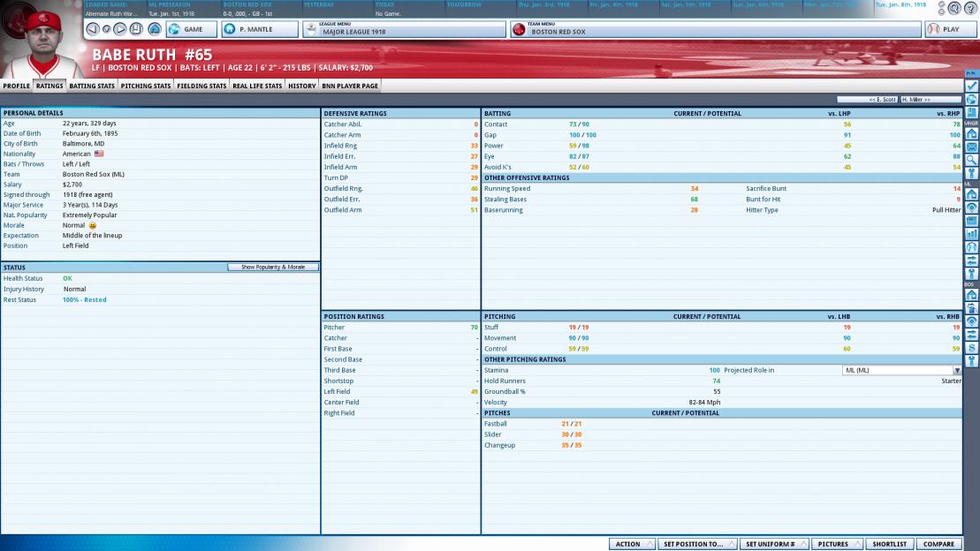This screenshot has height=551, width=980.
Task: Open the Action dropdown button
Action: tap(633, 544)
